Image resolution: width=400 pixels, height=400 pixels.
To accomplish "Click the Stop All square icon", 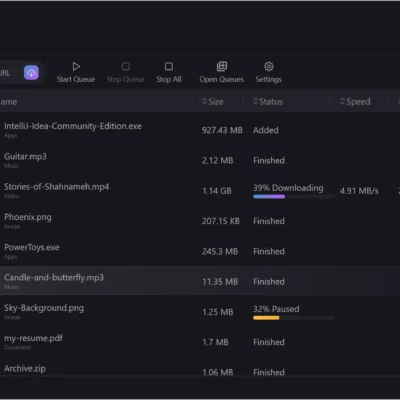I will pos(169,66).
